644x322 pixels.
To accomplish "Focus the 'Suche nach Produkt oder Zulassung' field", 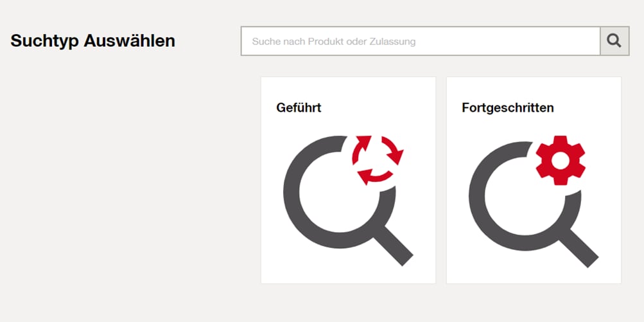I will coord(421,41).
